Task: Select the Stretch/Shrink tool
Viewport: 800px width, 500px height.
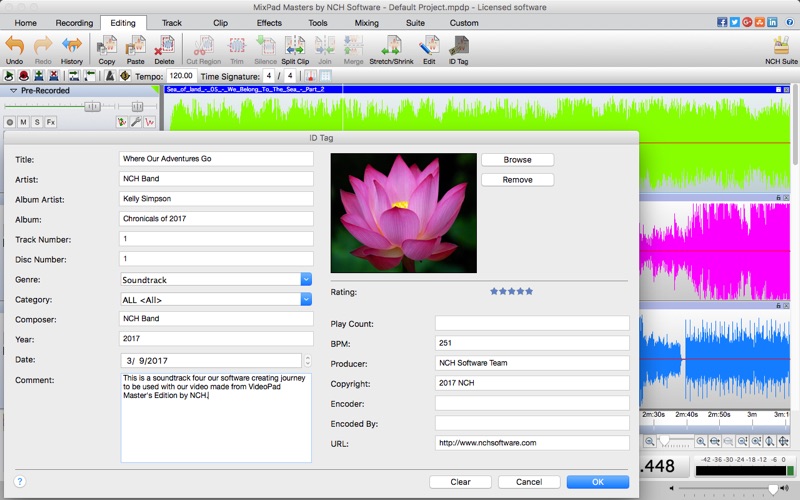Action: [x=391, y=47]
